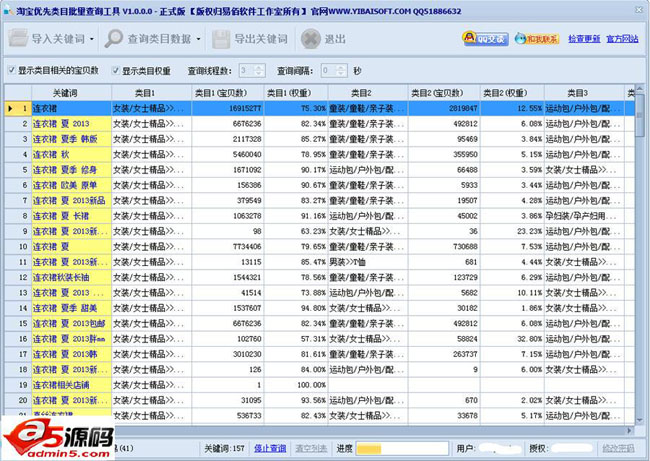Image resolution: width=650 pixels, height=461 pixels.
Task: Click weight cell 100.00% in row 19
Action: coord(296,384)
